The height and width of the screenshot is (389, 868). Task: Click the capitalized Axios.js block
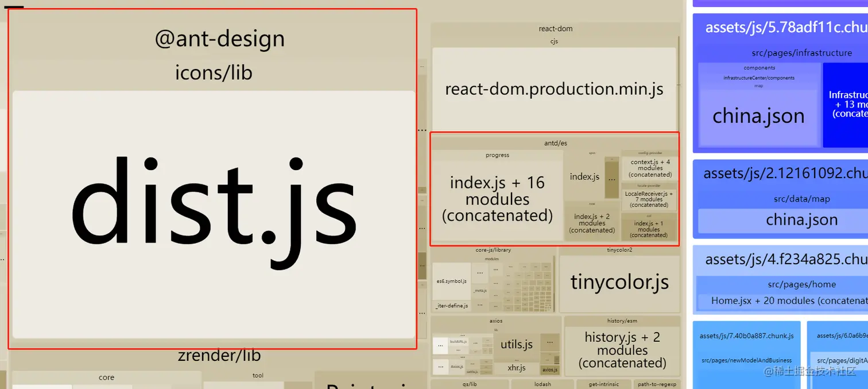point(457,367)
